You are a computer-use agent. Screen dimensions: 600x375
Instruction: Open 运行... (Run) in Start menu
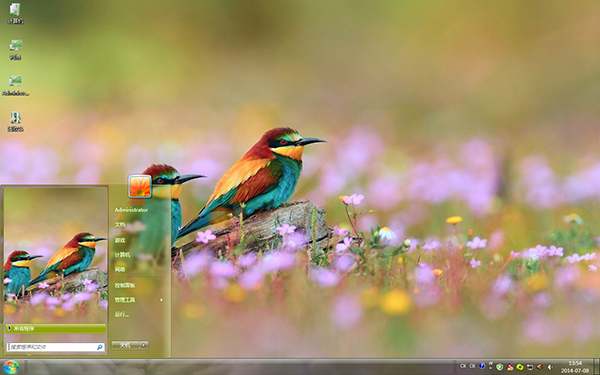click(x=122, y=315)
